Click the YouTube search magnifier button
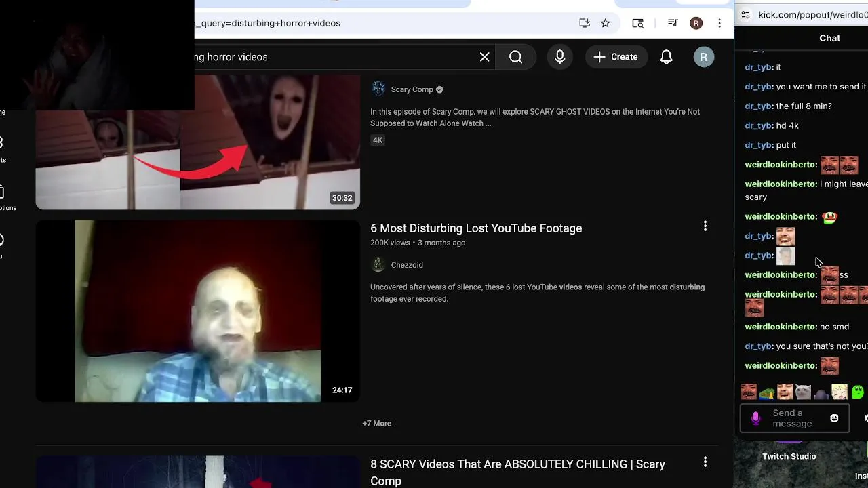Screen dimensions: 868x488 click(516, 57)
